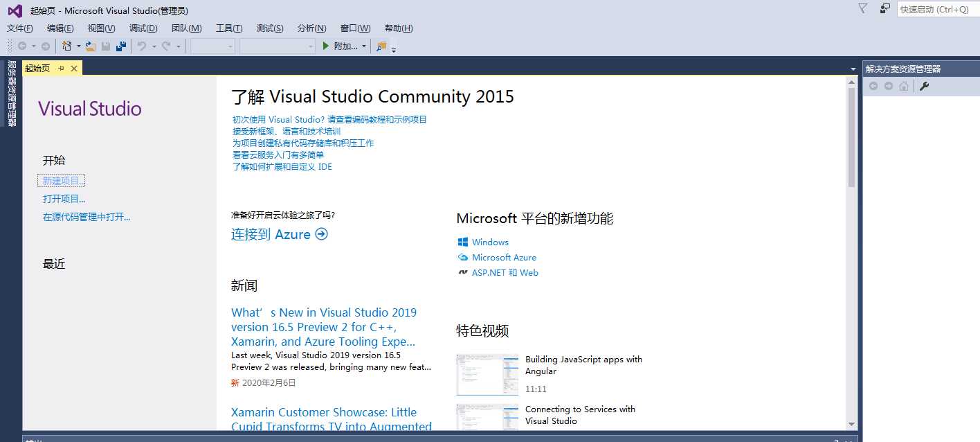
Task: Open the Navigate Backward history dropdown arrow
Action: [x=34, y=46]
